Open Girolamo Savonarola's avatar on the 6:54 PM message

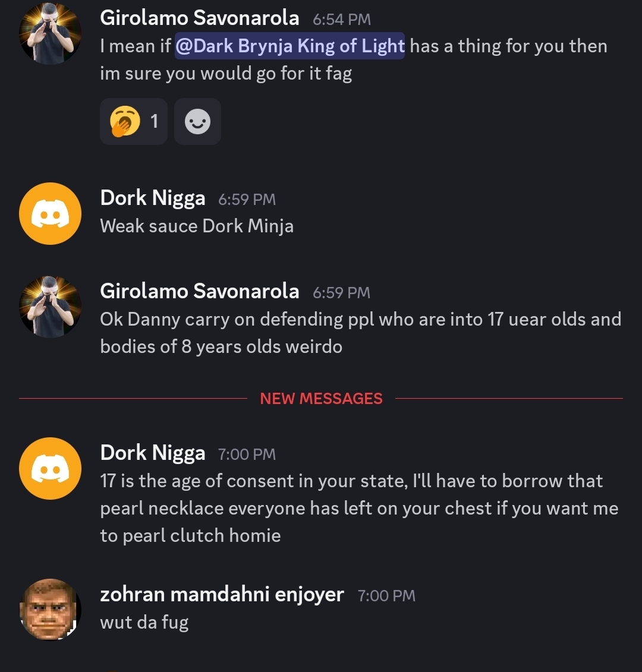click(x=50, y=33)
